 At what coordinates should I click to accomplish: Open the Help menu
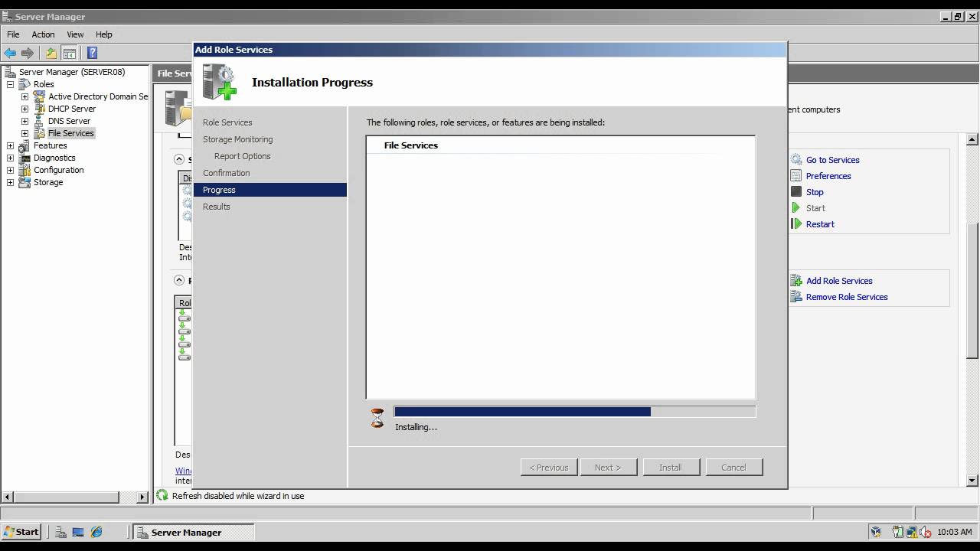click(104, 34)
